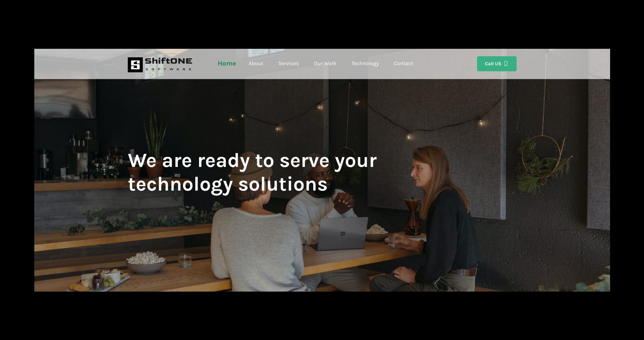
Task: Open the Contact page link
Action: click(x=403, y=64)
